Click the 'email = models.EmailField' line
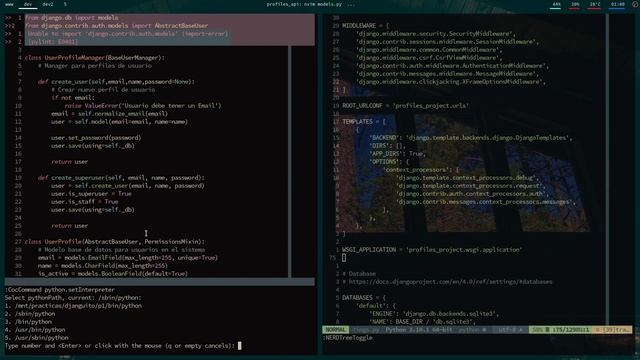The width and height of the screenshot is (640, 360). 128,258
